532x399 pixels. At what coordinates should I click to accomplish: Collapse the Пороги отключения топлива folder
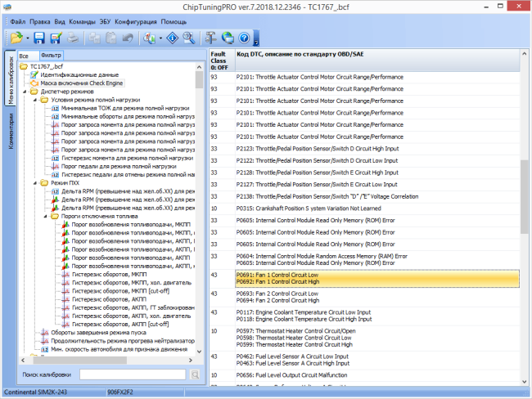pos(45,217)
